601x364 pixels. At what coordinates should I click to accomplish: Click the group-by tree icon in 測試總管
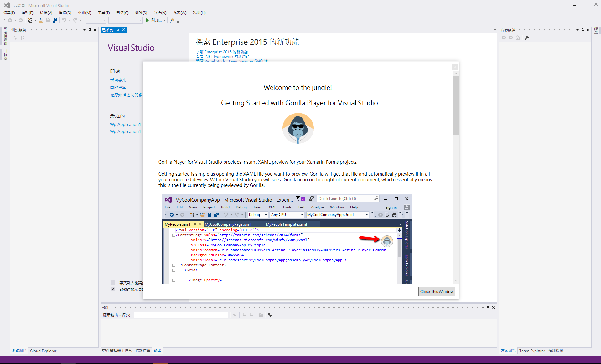pyautogui.click(x=22, y=38)
